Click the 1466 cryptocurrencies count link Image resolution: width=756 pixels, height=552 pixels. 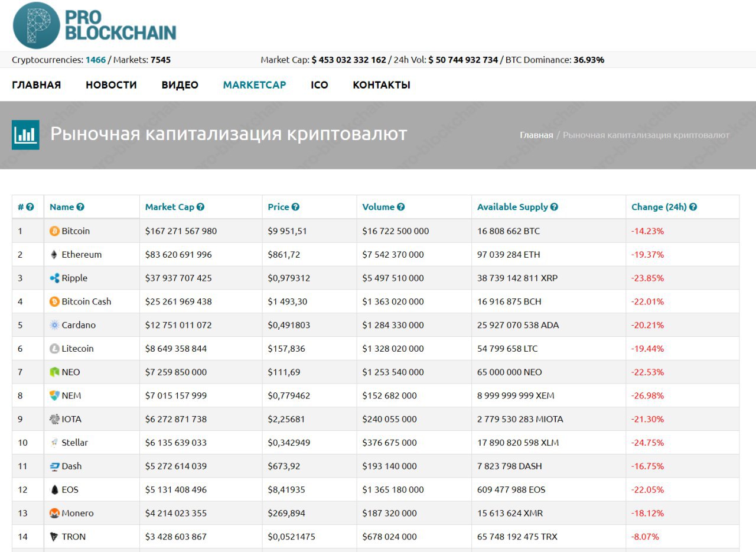tap(96, 60)
